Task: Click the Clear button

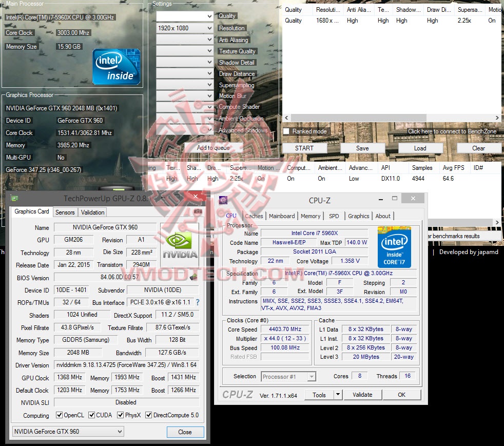Action: pyautogui.click(x=479, y=148)
